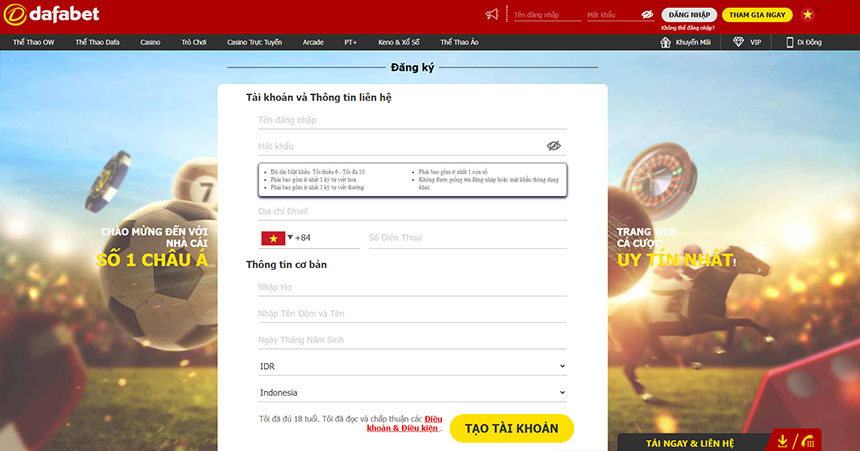Click the ĐĂNG NHẬP button
Viewport: 860px width, 451px height.
[x=689, y=15]
